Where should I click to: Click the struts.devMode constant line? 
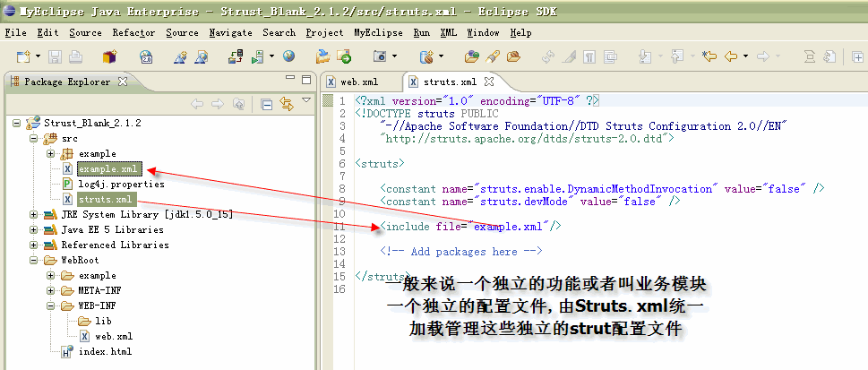[530, 201]
